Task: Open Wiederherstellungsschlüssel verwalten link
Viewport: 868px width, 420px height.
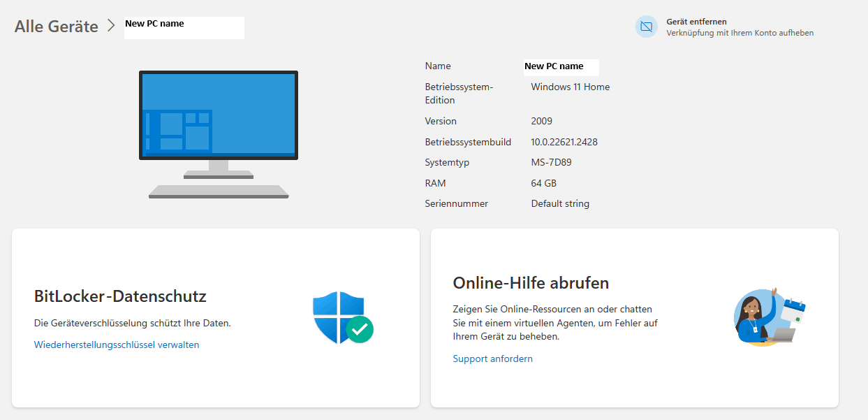Action: (x=117, y=345)
